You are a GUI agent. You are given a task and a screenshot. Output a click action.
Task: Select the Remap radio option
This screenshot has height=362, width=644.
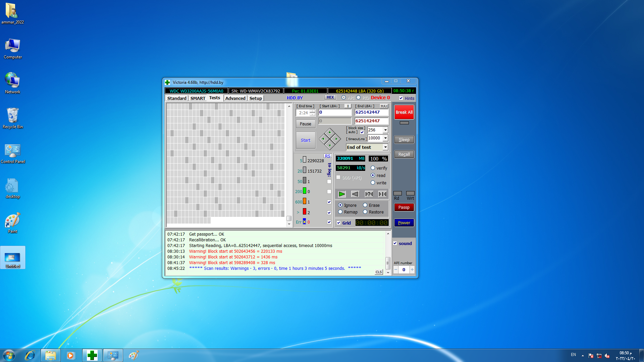pyautogui.click(x=340, y=212)
